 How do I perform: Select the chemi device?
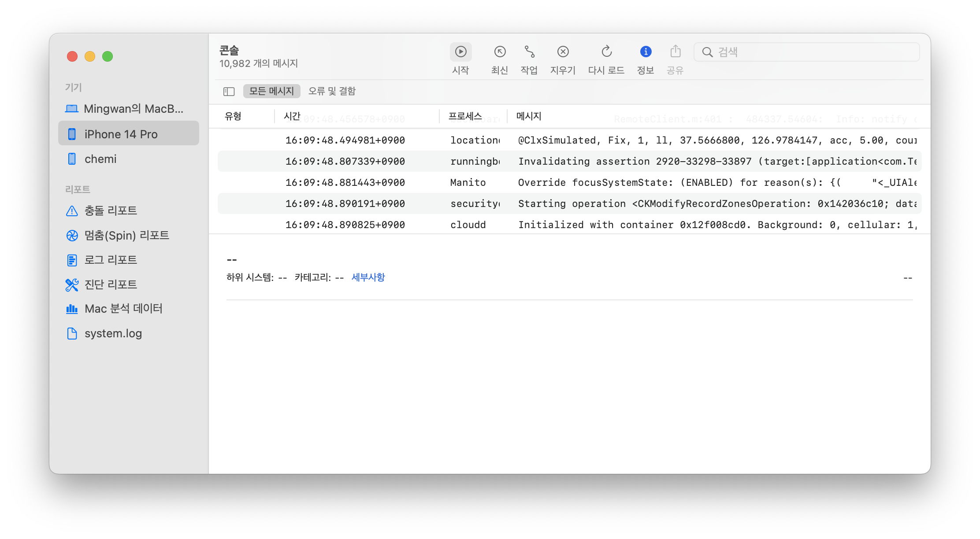(x=100, y=159)
